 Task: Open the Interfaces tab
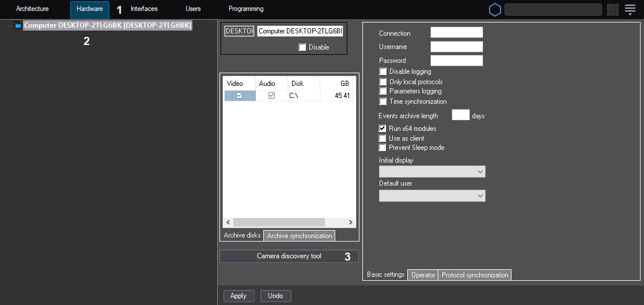[x=144, y=9]
